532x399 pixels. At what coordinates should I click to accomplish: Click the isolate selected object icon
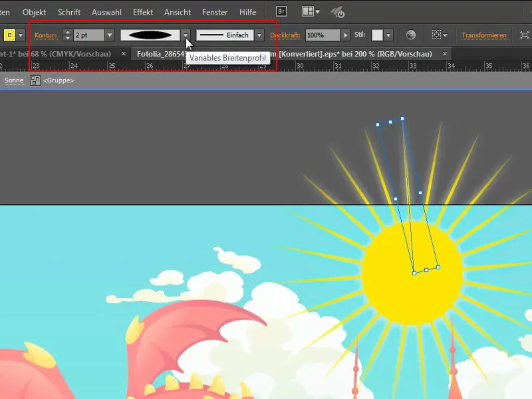(525, 35)
